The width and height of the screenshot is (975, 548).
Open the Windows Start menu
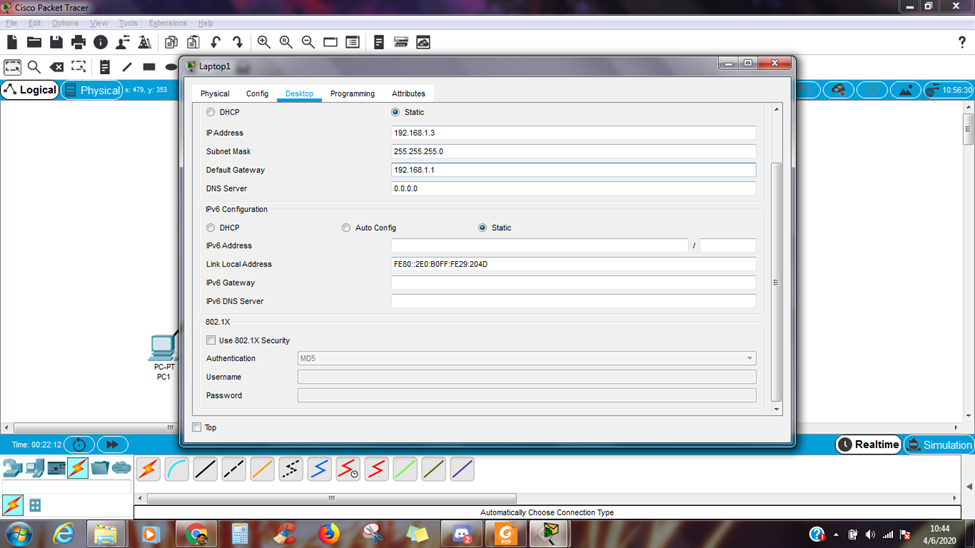click(x=19, y=534)
